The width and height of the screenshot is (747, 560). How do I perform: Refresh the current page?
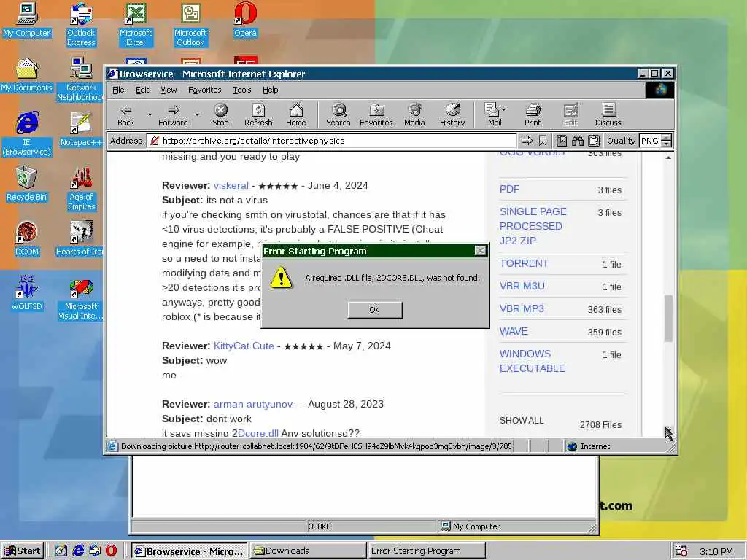pos(258,114)
